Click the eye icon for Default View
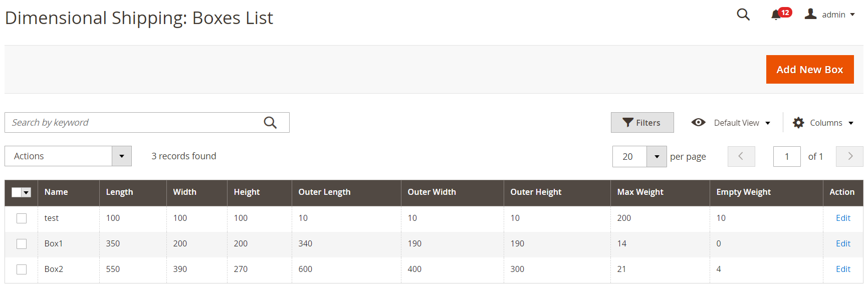 click(698, 122)
